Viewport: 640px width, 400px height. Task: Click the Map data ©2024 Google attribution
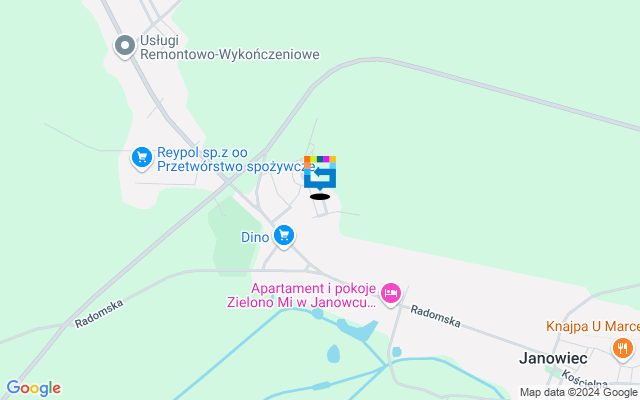tap(579, 393)
